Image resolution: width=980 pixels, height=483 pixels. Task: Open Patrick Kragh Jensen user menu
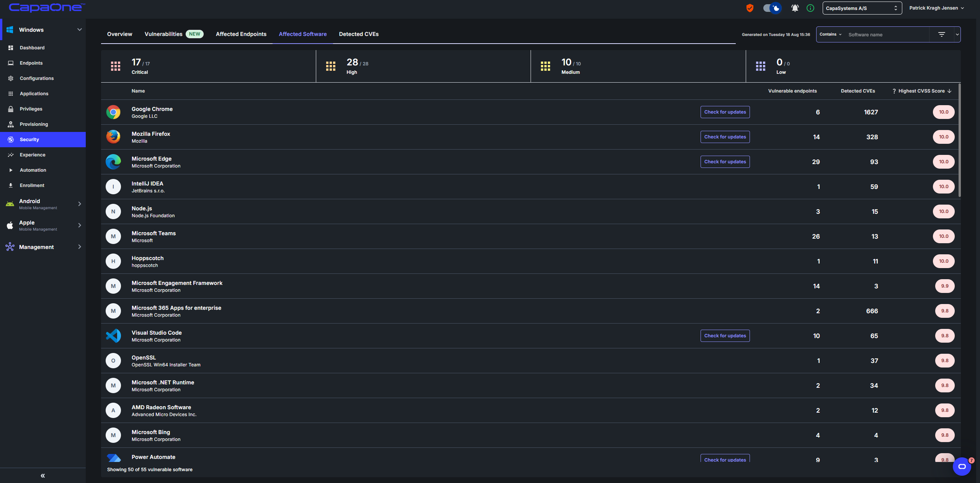tap(936, 8)
